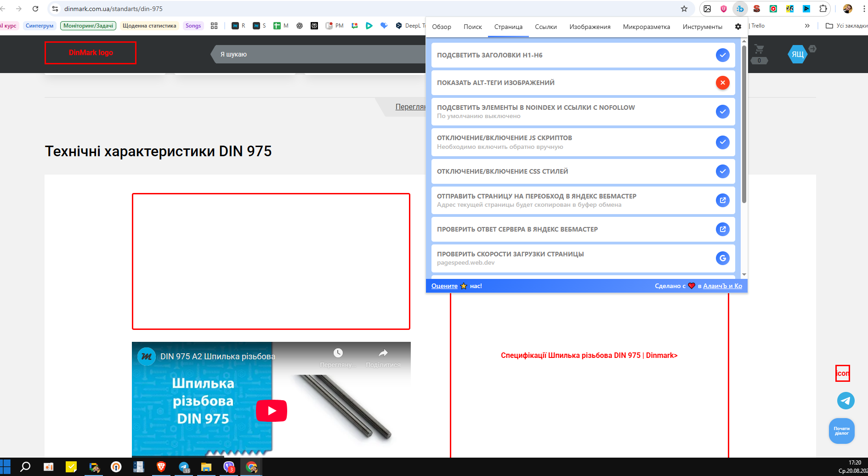The height and width of the screenshot is (476, 868).
Task: Disable the show ALT tags option
Action: tap(722, 83)
